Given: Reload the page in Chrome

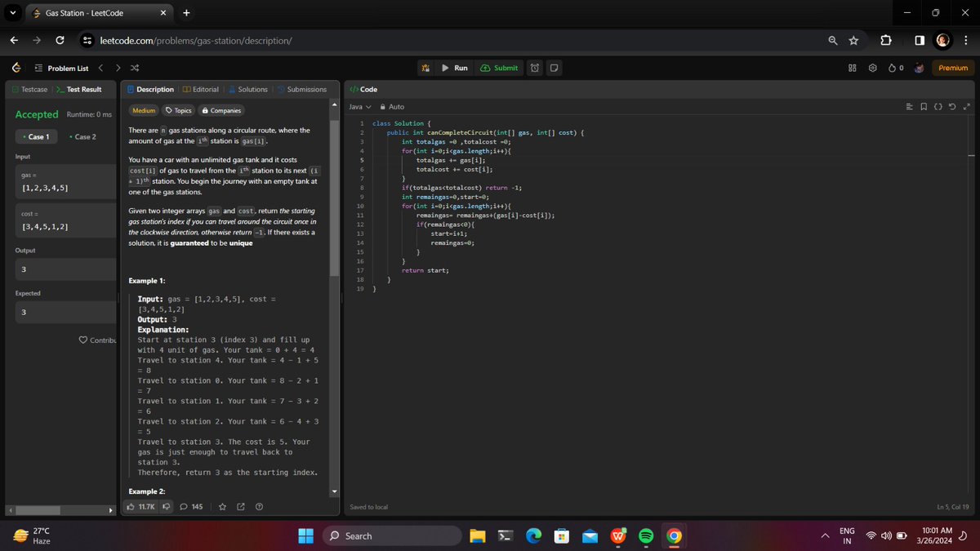Looking at the screenshot, I should pyautogui.click(x=60, y=40).
